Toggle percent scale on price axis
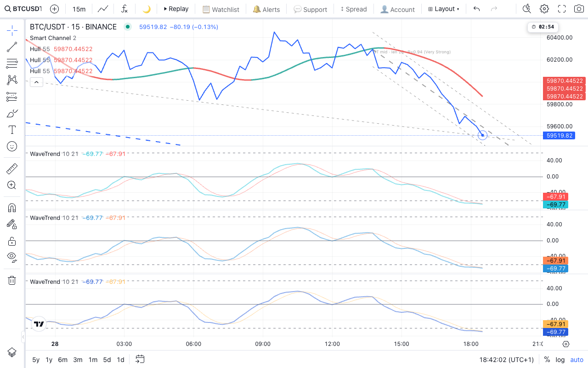588x368 pixels. (547, 360)
